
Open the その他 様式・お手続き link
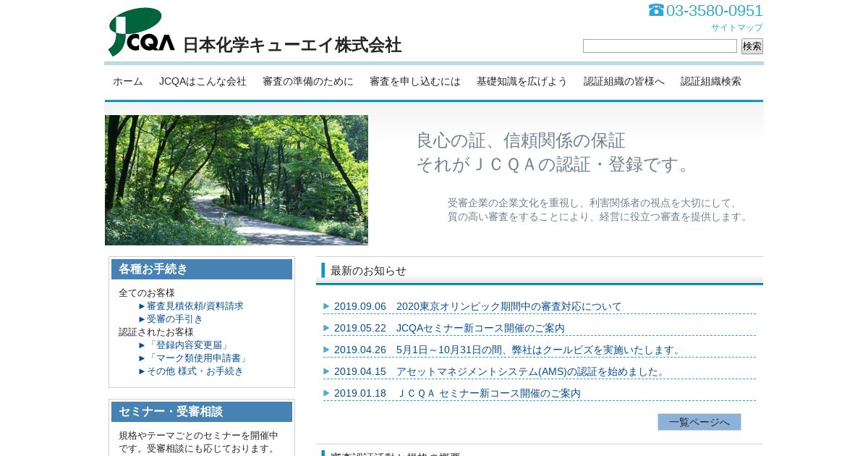(x=195, y=371)
